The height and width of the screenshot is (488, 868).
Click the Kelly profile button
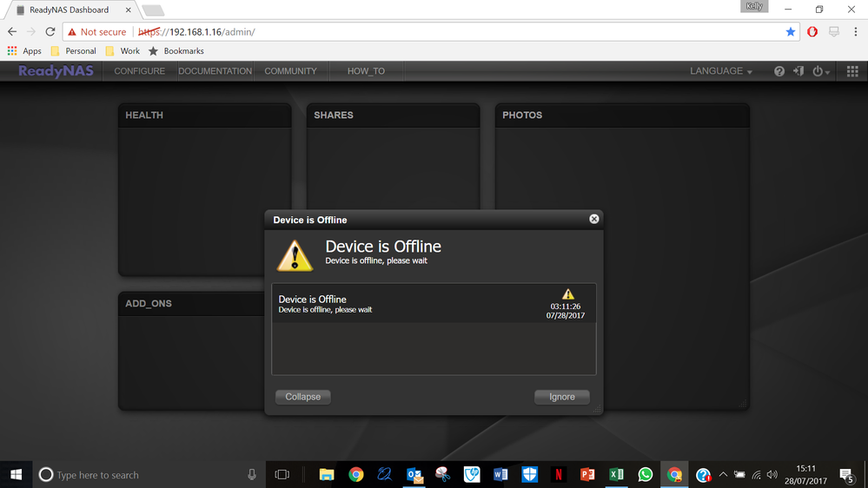pyautogui.click(x=754, y=6)
